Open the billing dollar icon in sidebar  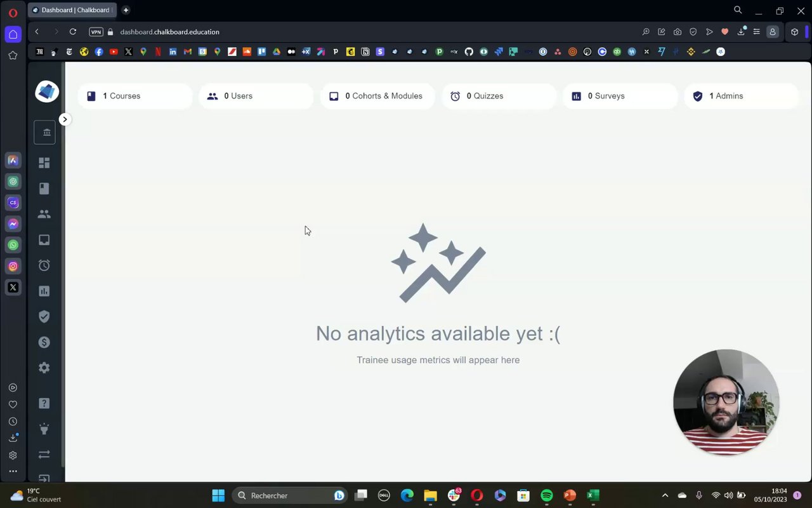(x=44, y=342)
